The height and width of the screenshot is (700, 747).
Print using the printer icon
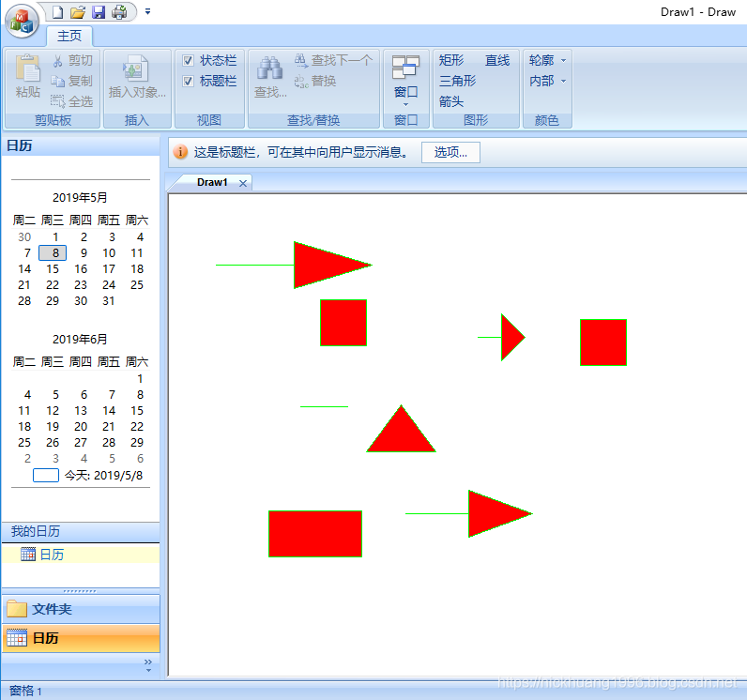(119, 12)
